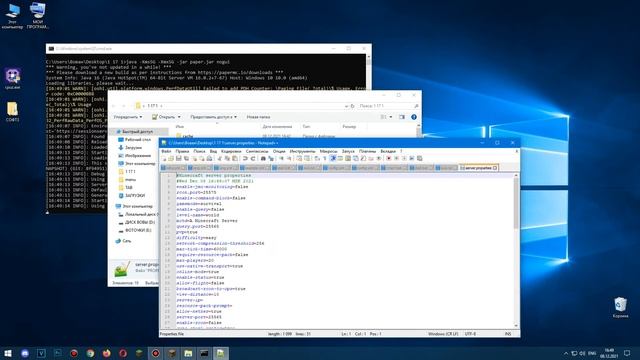The height and width of the screenshot is (360, 640).
Task: Launch Chrome from the taskbar
Action: (x=90, y=353)
